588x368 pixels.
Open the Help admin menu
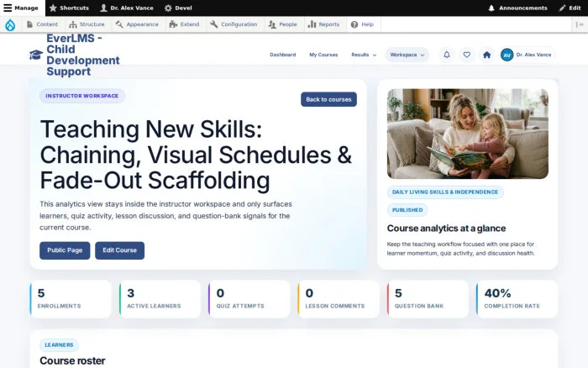[362, 24]
